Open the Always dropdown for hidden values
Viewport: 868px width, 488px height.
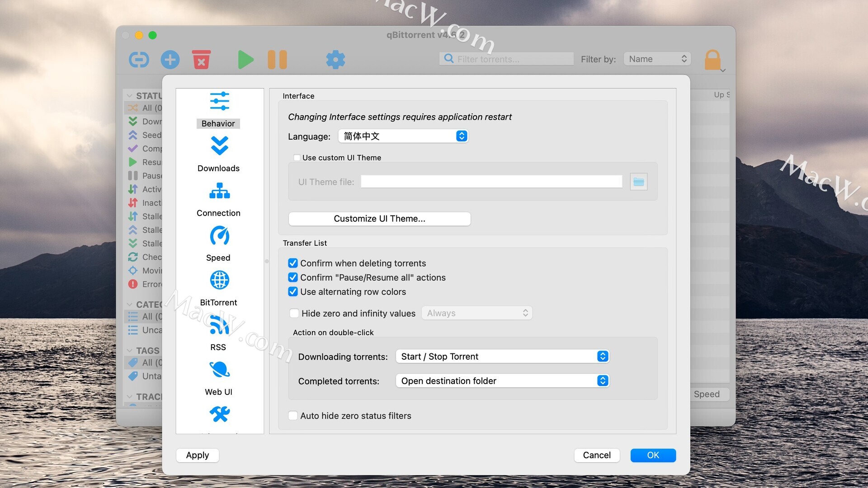(477, 313)
